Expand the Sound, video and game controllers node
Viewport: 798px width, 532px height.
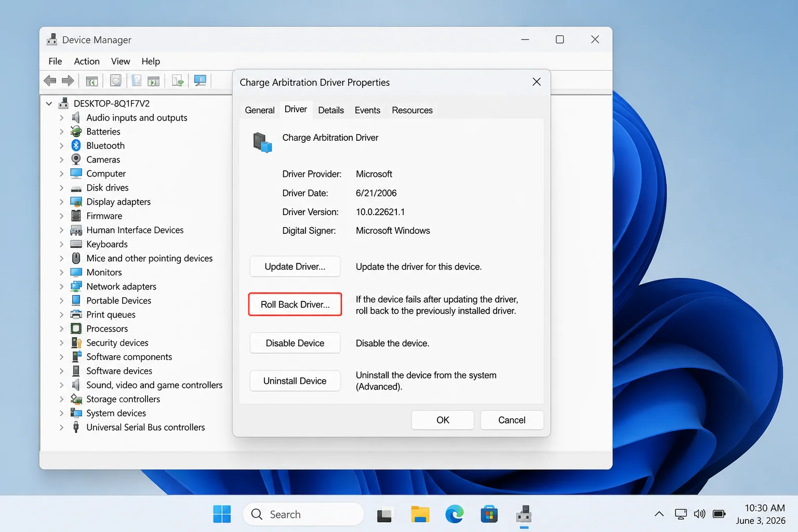pos(61,385)
